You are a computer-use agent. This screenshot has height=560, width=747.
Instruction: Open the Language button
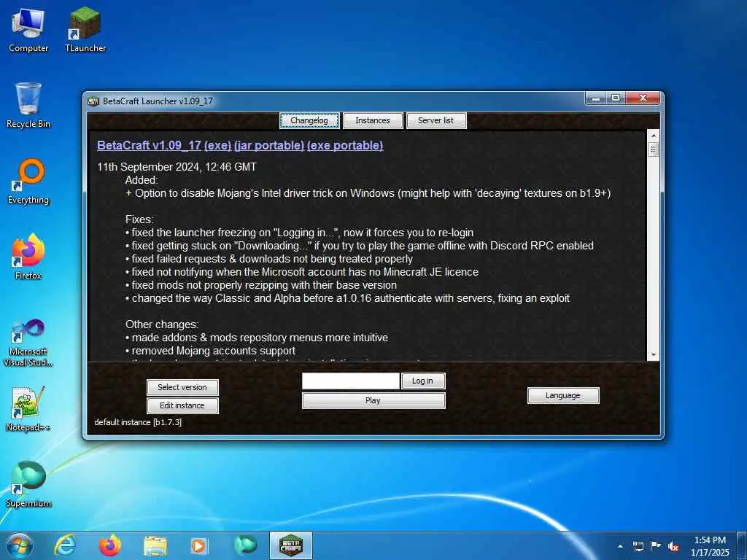click(563, 395)
